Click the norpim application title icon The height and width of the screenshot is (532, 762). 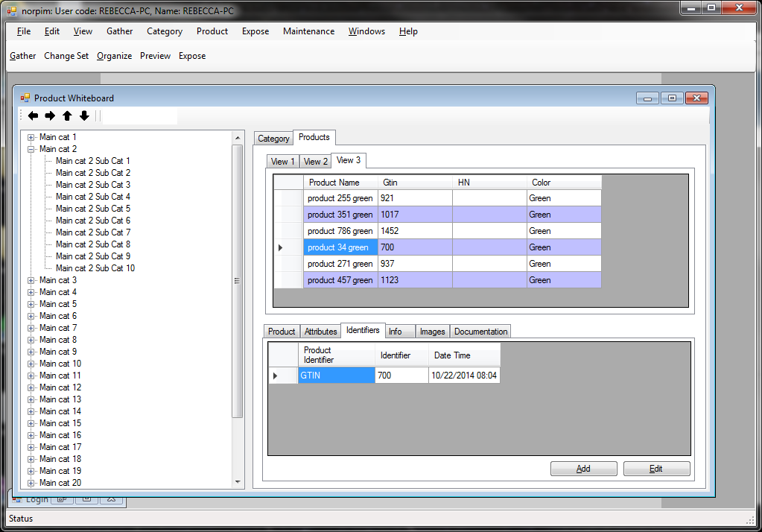[12, 10]
